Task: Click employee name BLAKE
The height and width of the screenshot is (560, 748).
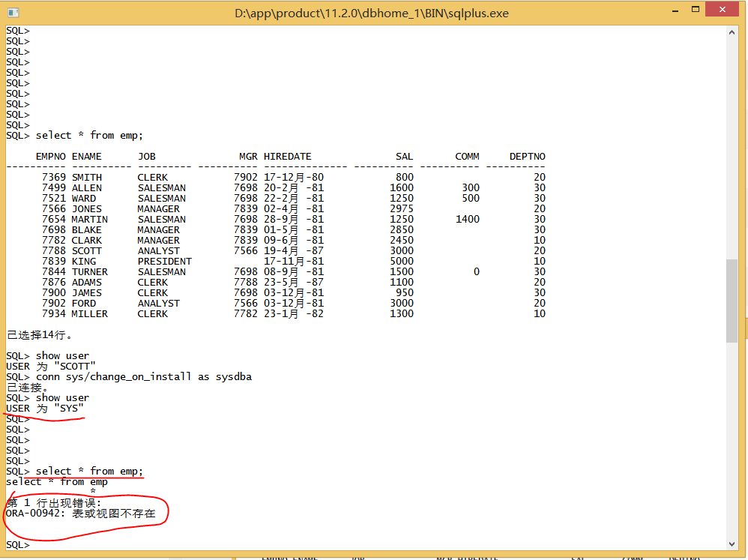Action: (x=87, y=230)
